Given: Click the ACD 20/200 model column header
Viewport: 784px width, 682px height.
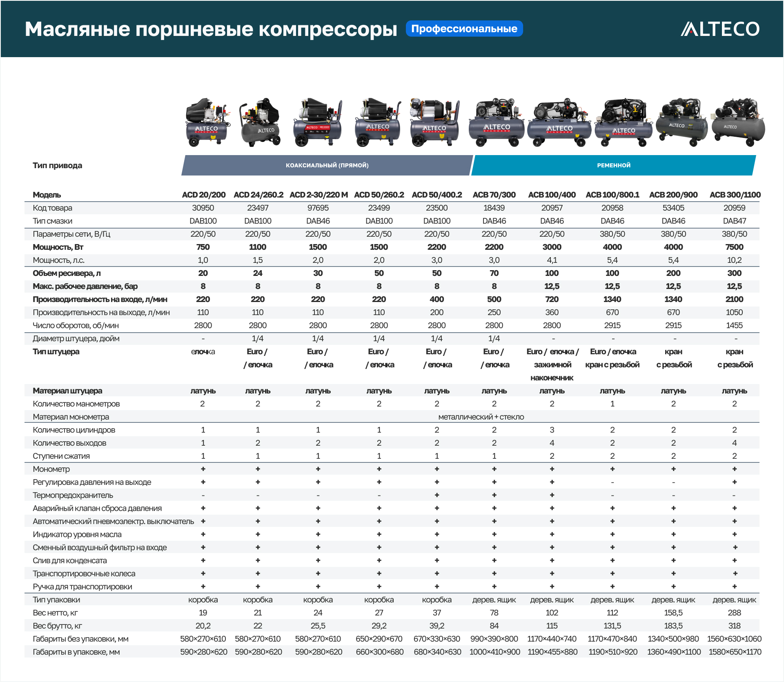Looking at the screenshot, I should point(203,195).
